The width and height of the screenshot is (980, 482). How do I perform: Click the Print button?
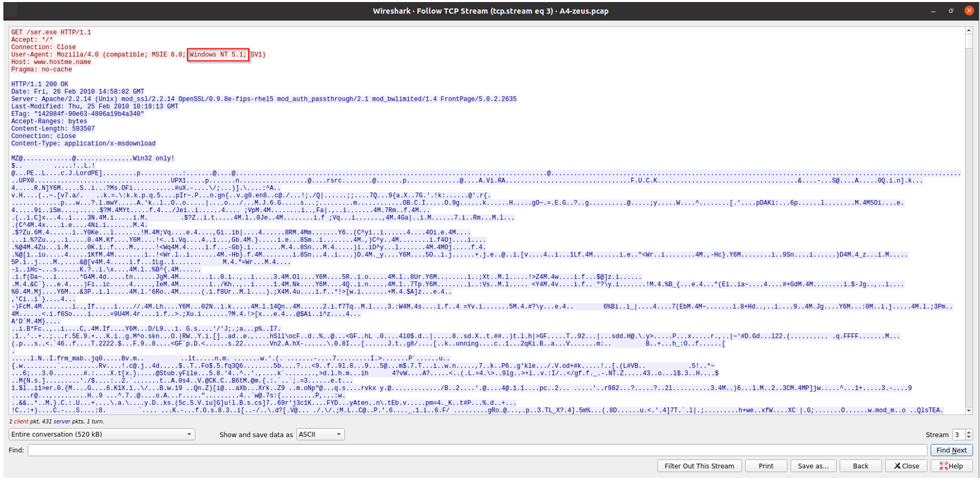[x=766, y=466]
